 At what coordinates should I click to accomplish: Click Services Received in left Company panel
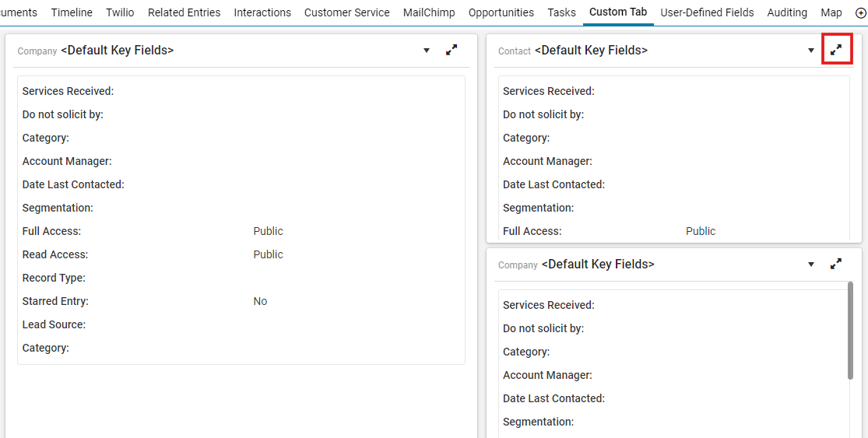click(68, 91)
